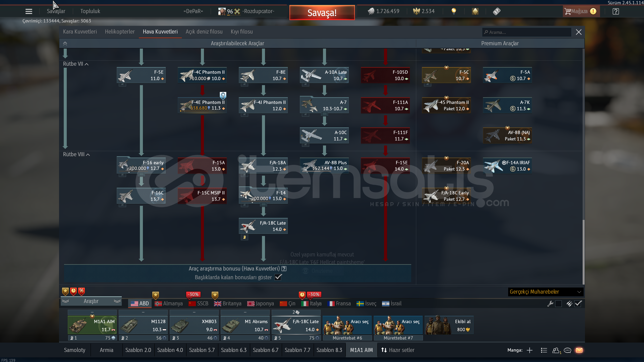This screenshot has width=644, height=362.
Task: Open the friends/contacts icon in bottom bar
Action: click(x=556, y=350)
